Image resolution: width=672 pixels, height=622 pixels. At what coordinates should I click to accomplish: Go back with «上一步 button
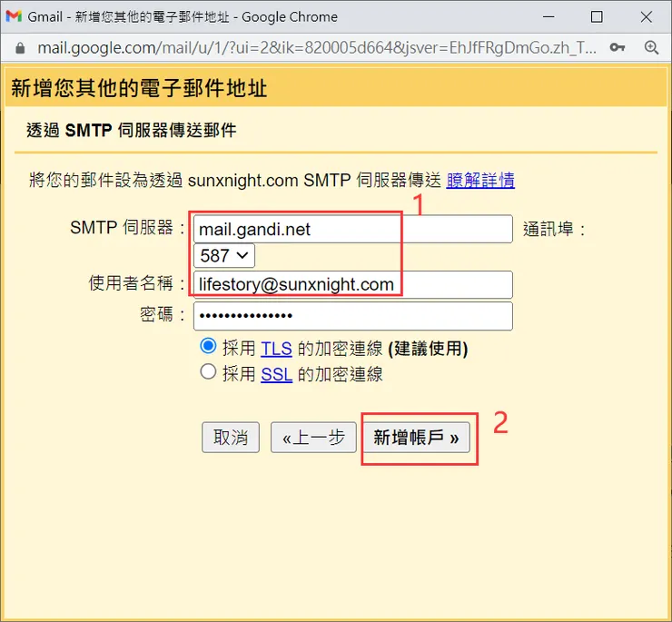point(313,438)
